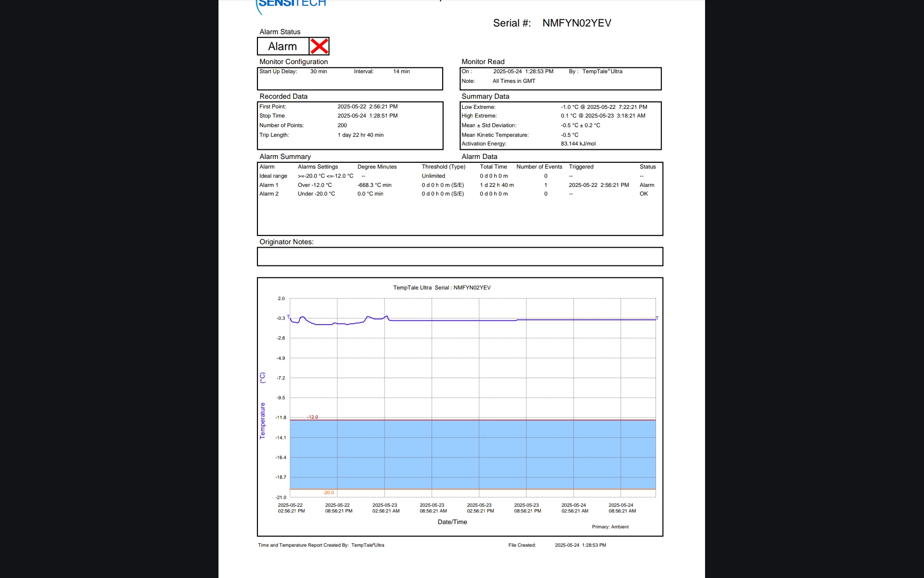Select Low Extreme value -1.0 °C entry
The image size is (924, 578).
click(604, 107)
